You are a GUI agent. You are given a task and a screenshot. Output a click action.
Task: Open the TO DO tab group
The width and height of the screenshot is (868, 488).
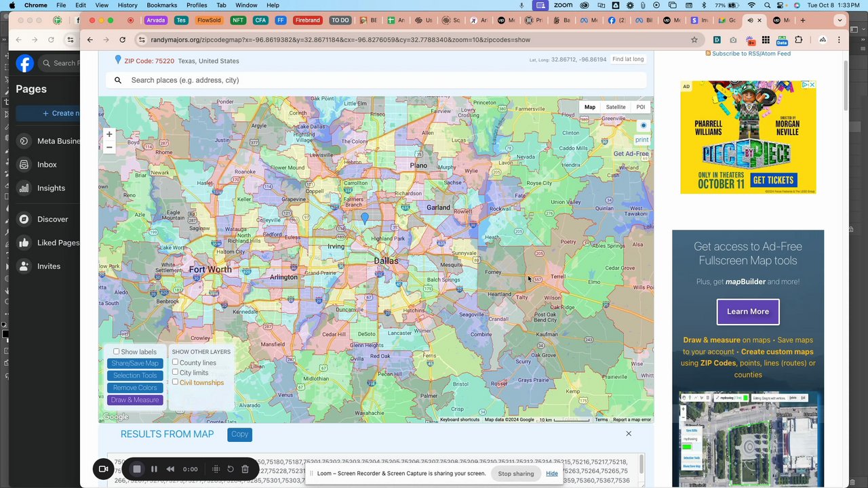[340, 20]
